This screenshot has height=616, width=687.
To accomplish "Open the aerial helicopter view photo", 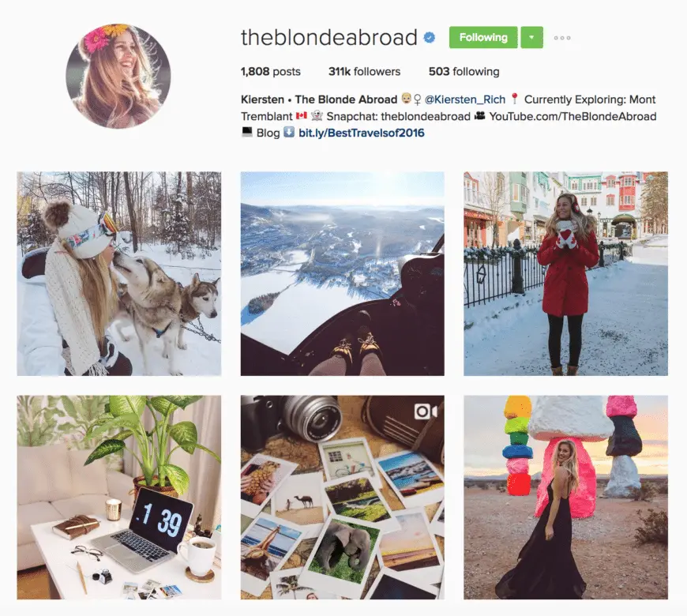I will coord(343,273).
